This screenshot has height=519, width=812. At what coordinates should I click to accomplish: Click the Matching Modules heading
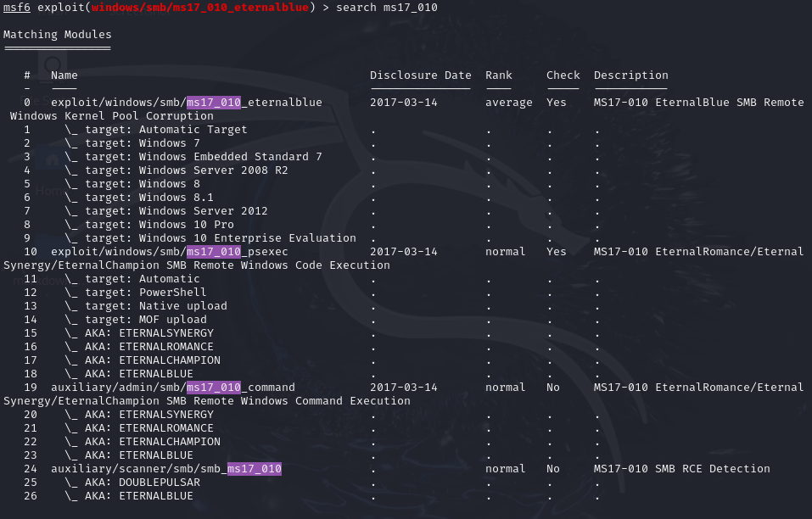coord(57,35)
